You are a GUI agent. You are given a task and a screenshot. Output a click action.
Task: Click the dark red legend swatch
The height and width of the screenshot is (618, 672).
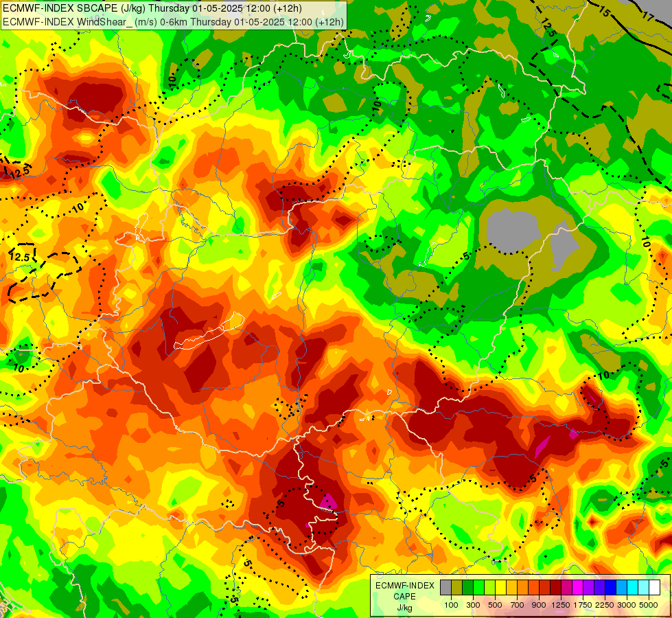(555, 588)
